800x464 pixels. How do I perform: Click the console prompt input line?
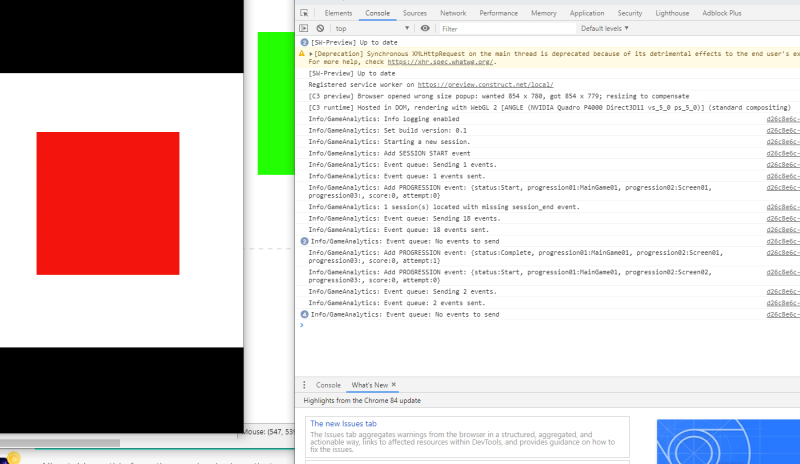click(551, 325)
